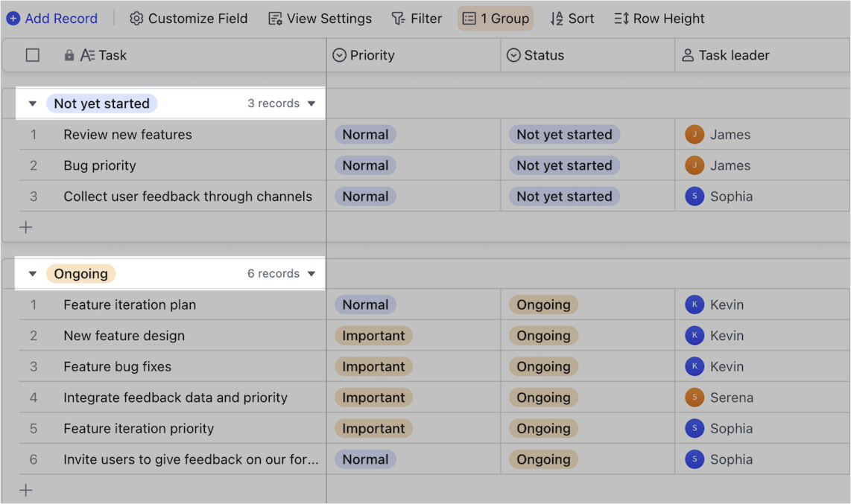Open the Customize Field gear icon
The height and width of the screenshot is (504, 851).
coord(136,19)
